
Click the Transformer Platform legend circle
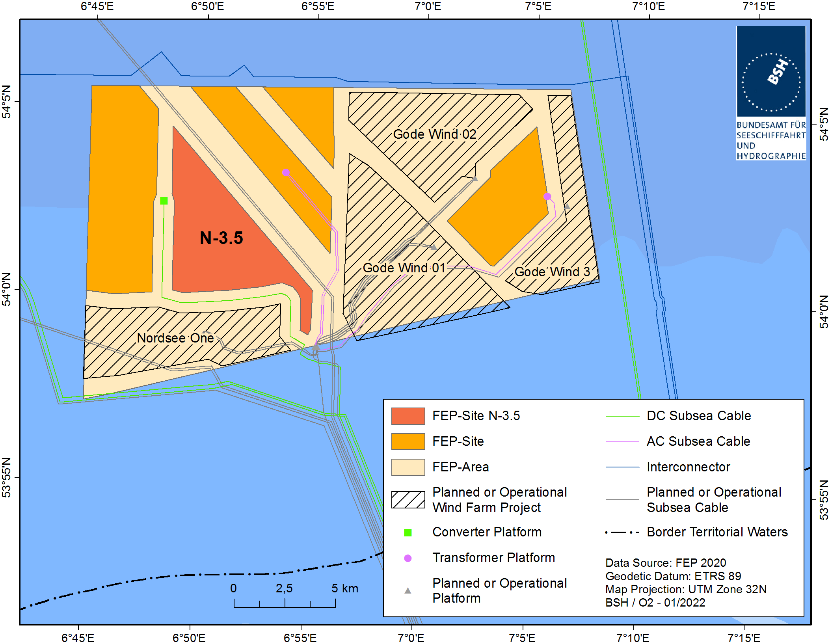pyautogui.click(x=408, y=558)
